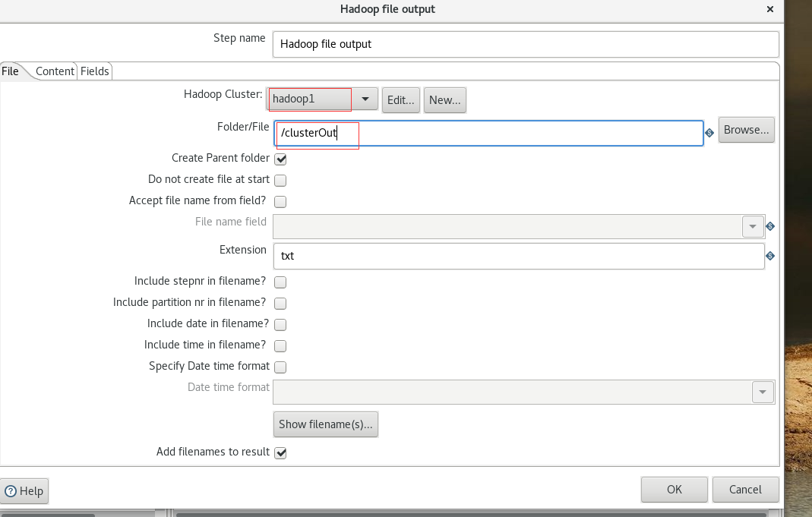
Task: Confirm dialog with OK button
Action: 675,490
